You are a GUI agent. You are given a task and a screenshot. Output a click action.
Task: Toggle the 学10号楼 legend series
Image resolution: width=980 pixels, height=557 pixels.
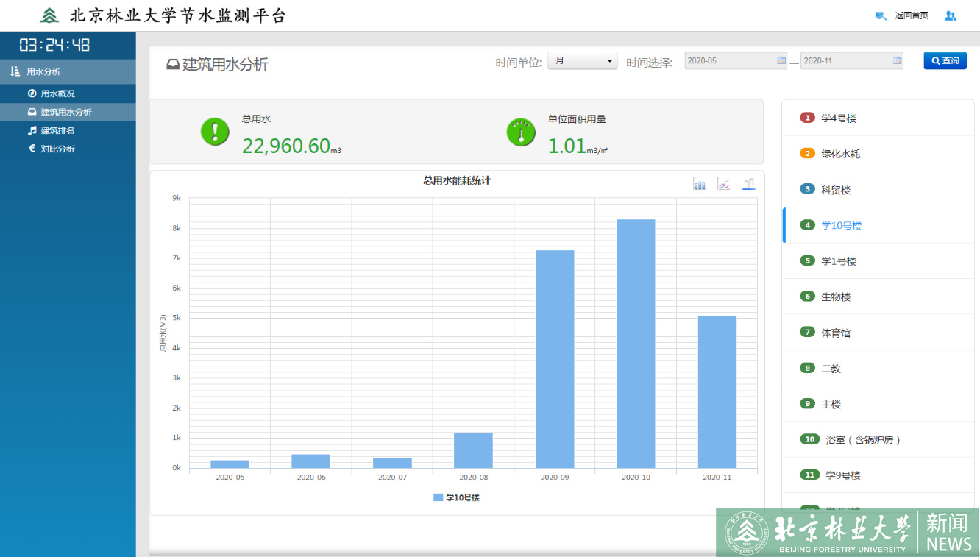(x=456, y=498)
